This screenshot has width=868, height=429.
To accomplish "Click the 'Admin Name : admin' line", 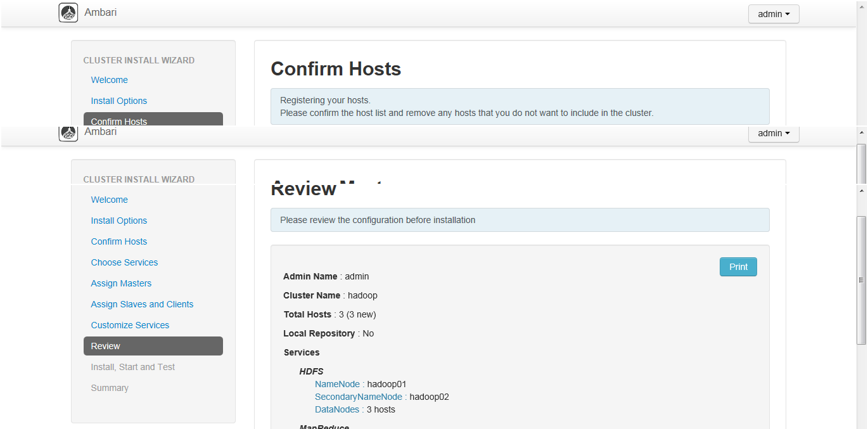I will 326,276.
